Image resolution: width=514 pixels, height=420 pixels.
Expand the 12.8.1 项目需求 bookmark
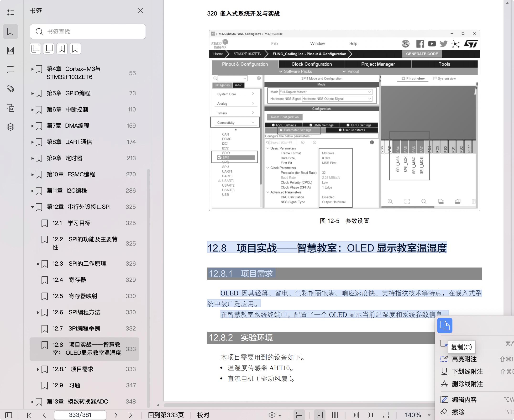[x=38, y=369]
